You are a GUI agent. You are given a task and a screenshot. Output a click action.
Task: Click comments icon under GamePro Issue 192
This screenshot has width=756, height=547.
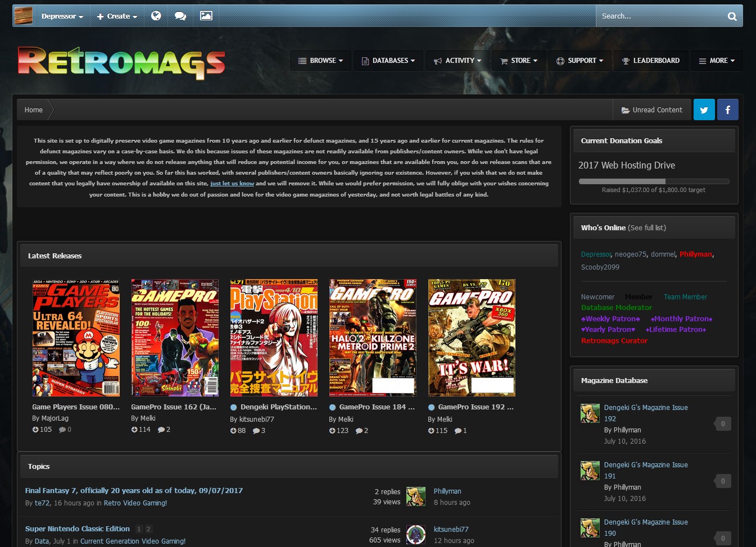(458, 431)
